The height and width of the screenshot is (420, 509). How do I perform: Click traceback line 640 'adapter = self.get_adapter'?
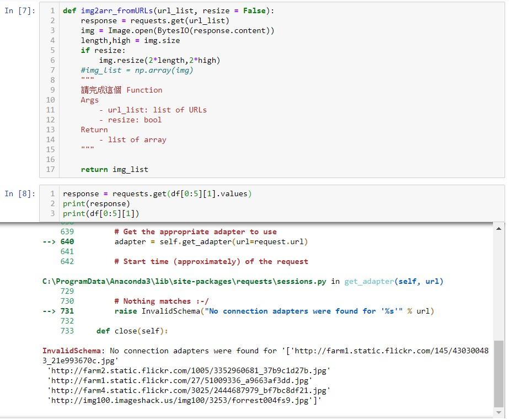coord(211,242)
